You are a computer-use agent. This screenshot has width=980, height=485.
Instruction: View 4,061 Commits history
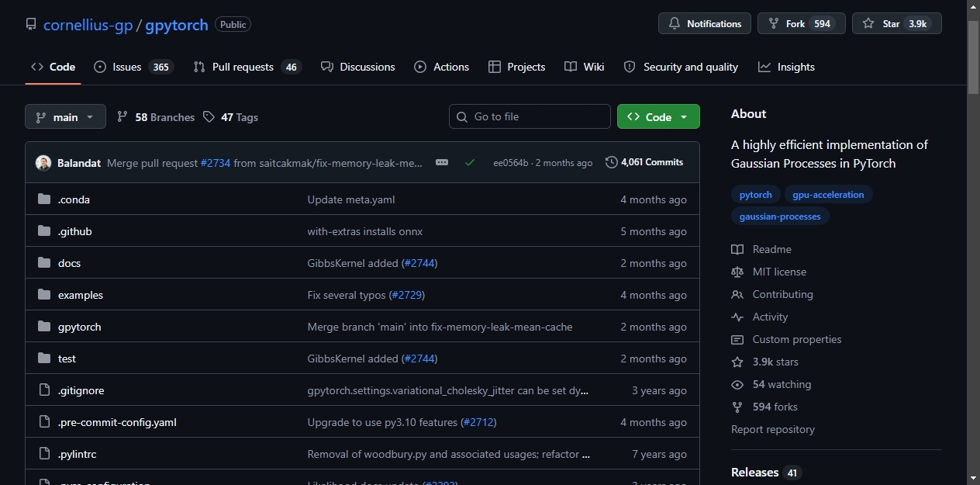click(x=644, y=162)
